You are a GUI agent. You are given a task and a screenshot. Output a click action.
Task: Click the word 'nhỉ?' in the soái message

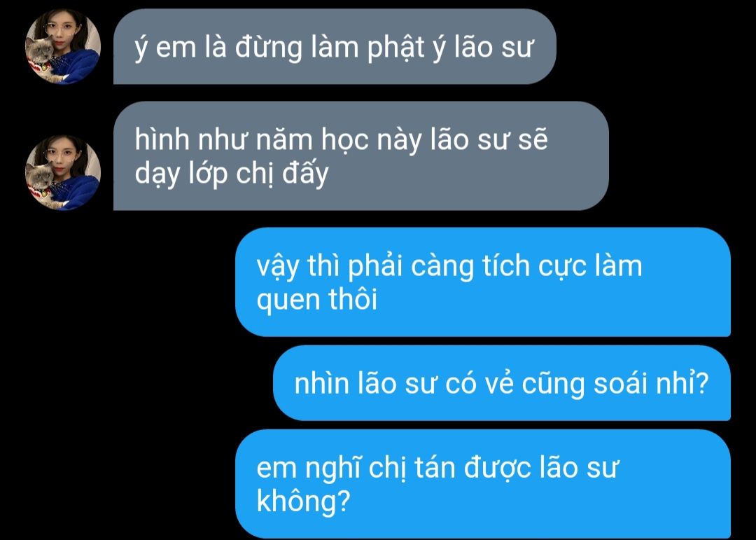click(x=686, y=384)
